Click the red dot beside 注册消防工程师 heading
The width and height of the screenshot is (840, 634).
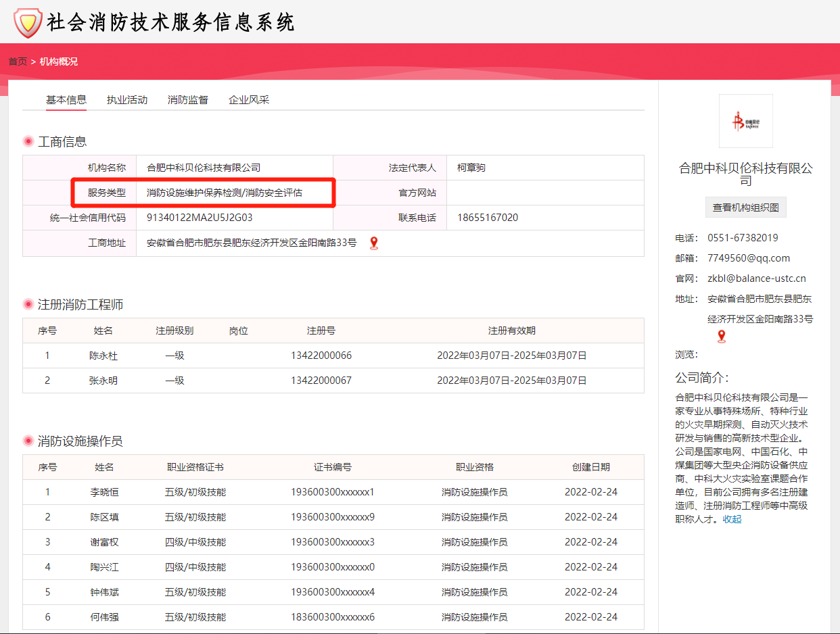[28, 304]
